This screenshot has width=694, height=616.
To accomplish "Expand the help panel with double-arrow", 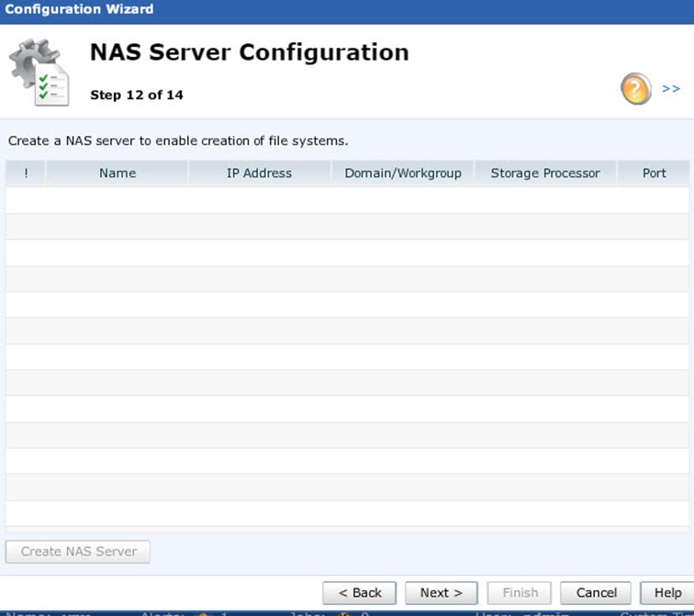I will point(671,89).
